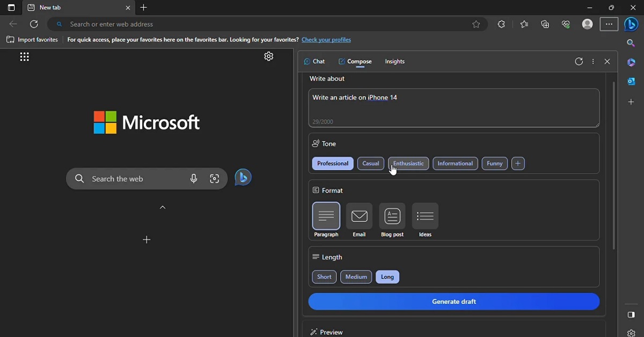The image size is (644, 337).
Task: Switch to the Insights tab
Action: pyautogui.click(x=395, y=62)
